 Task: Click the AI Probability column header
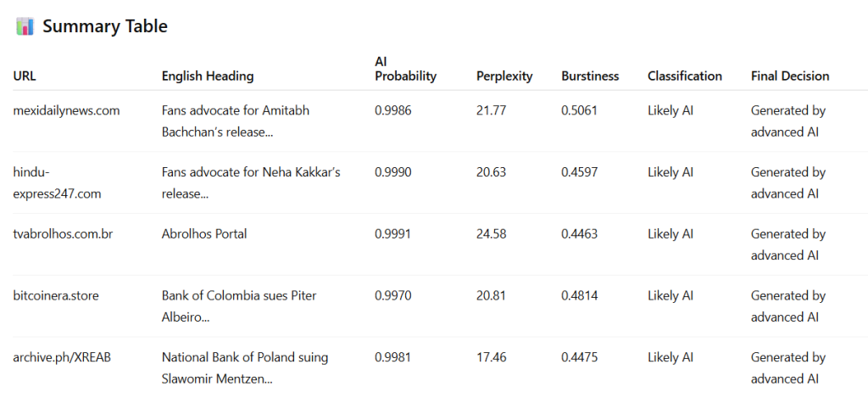[x=406, y=70]
